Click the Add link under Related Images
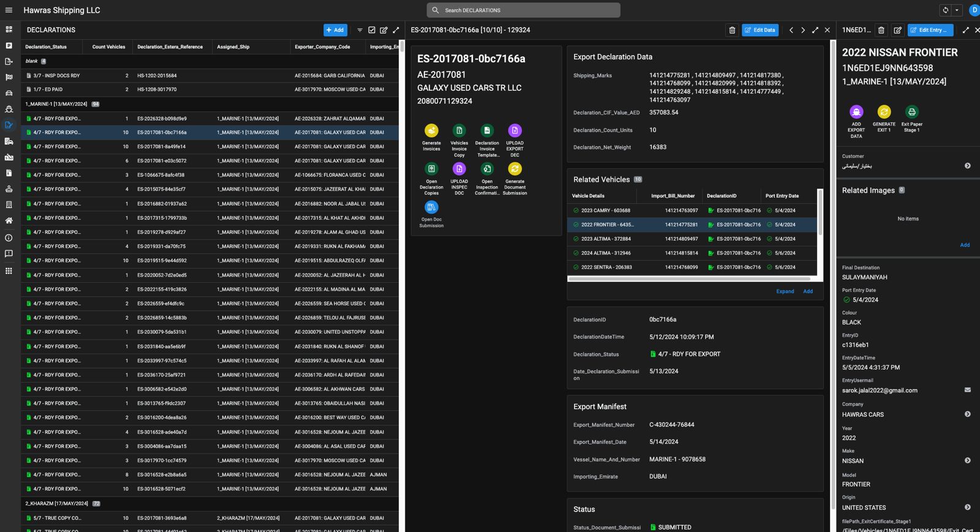980x532 pixels. click(965, 245)
